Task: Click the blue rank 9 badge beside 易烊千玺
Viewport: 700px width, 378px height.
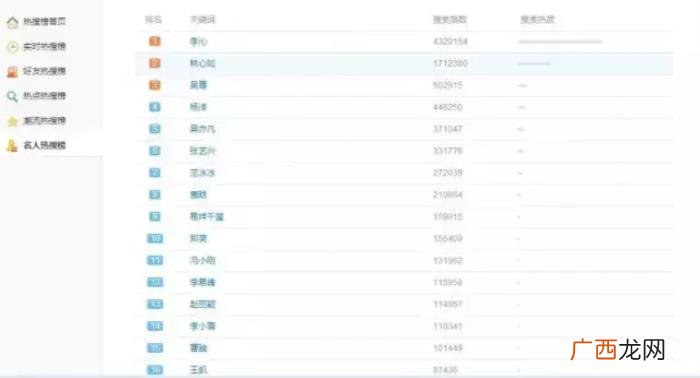Action: pyautogui.click(x=154, y=216)
